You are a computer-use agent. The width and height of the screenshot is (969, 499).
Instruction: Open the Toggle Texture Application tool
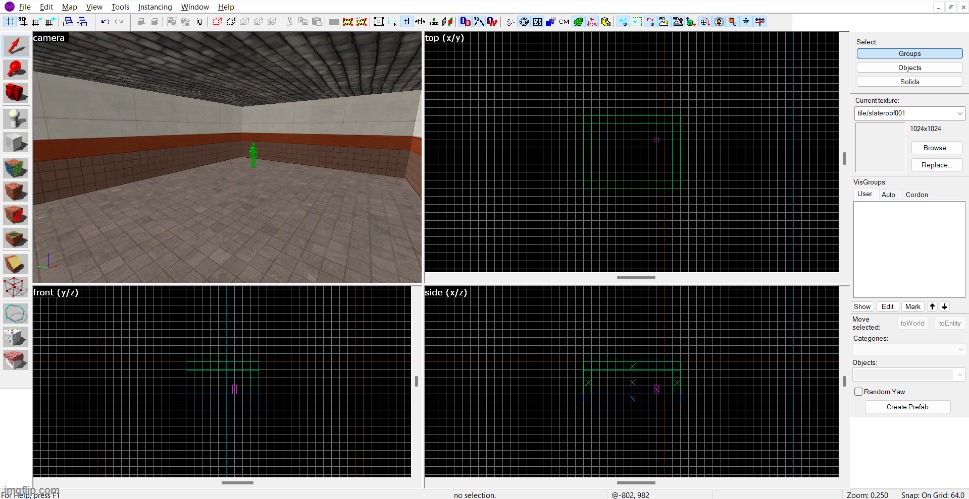15,166
